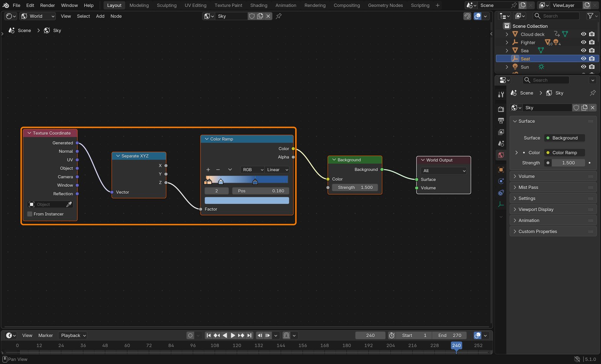Open the Scene properties tab
Screen dimensions: 601x364
(501, 143)
